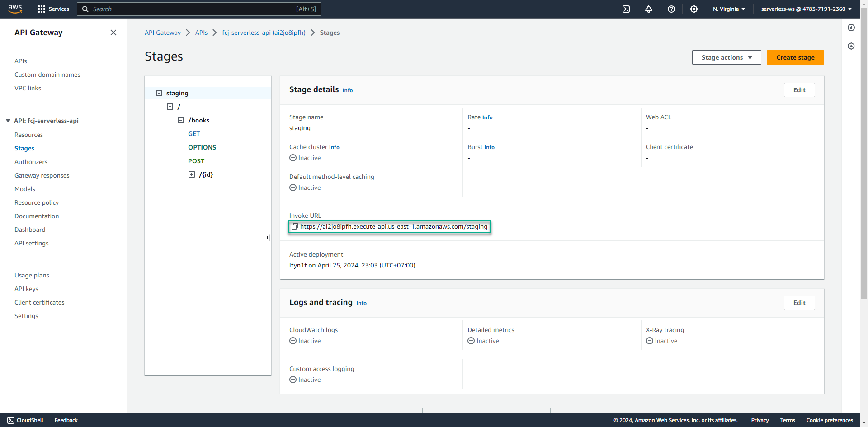Open Resource policy
The image size is (868, 427).
37,202
